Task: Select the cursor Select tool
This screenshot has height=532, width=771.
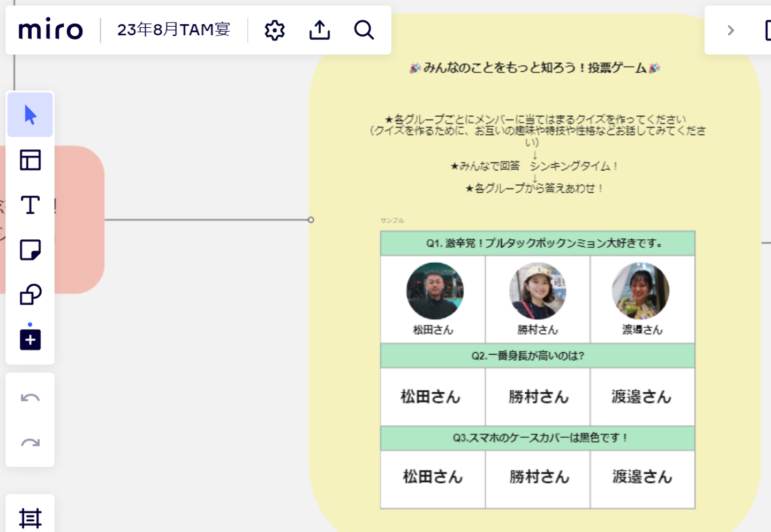Action: click(30, 115)
